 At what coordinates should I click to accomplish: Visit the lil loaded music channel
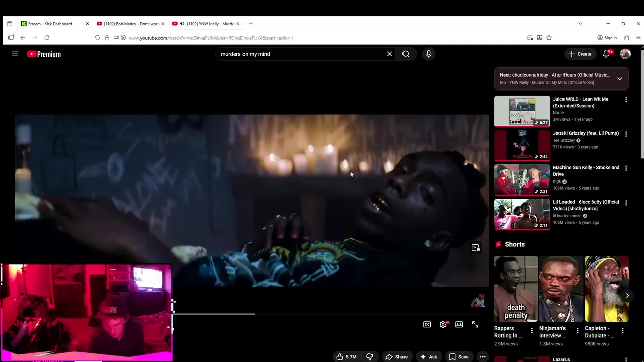click(x=568, y=216)
